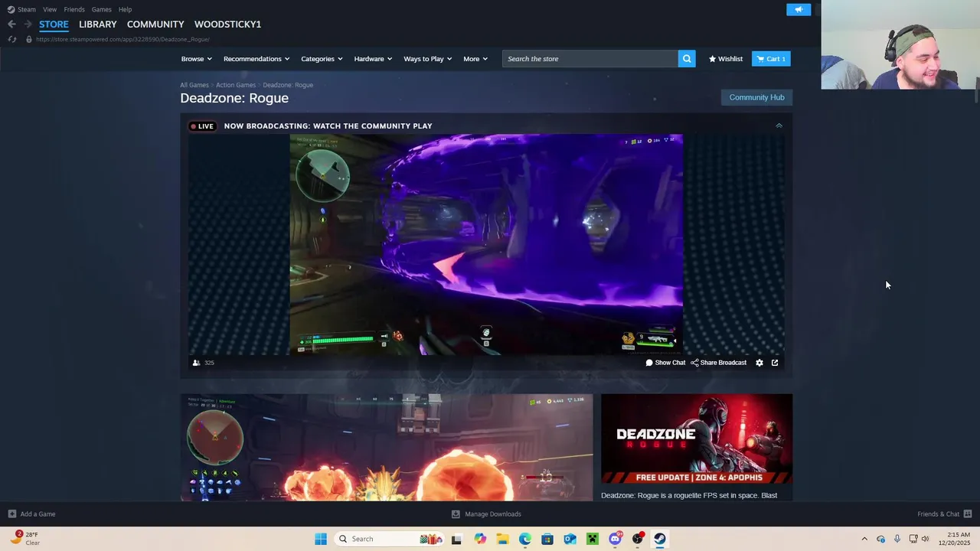Go back with the back arrow
This screenshot has height=551, width=980.
point(11,24)
